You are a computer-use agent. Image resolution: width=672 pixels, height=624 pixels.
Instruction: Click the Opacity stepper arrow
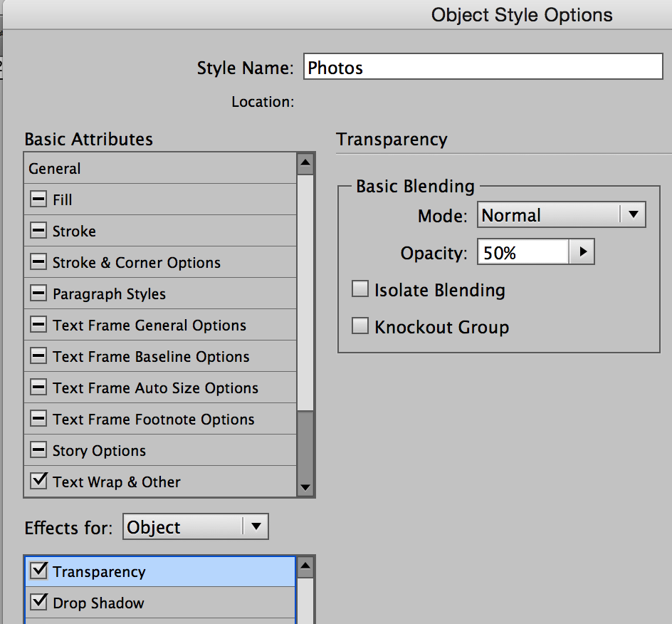coord(584,251)
